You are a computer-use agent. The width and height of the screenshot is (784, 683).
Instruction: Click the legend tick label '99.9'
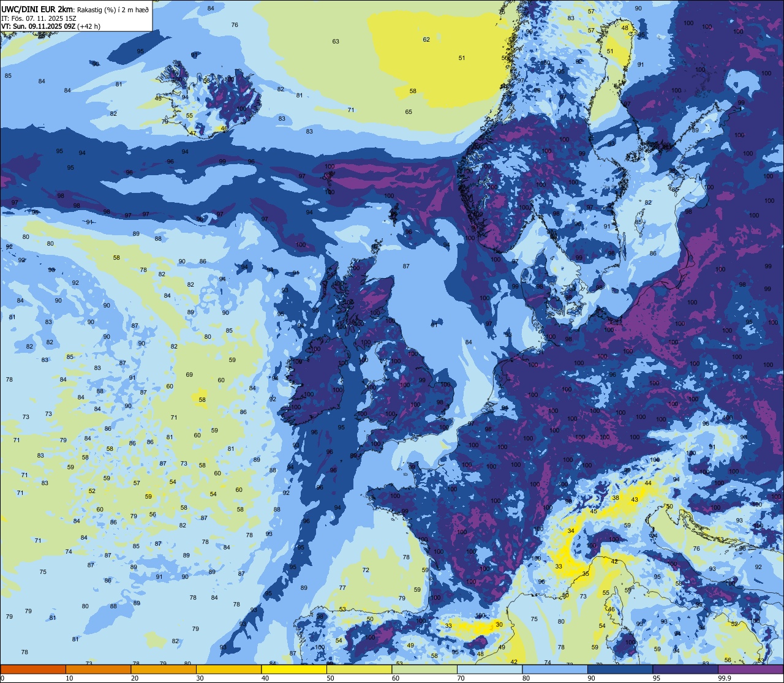click(725, 677)
